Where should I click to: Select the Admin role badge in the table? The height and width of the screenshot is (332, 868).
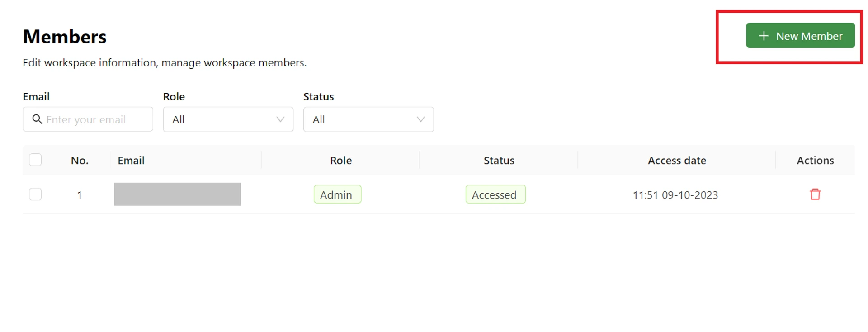point(337,194)
